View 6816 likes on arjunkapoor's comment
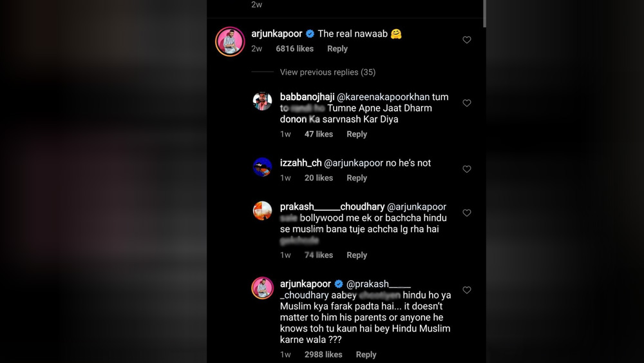 click(294, 48)
